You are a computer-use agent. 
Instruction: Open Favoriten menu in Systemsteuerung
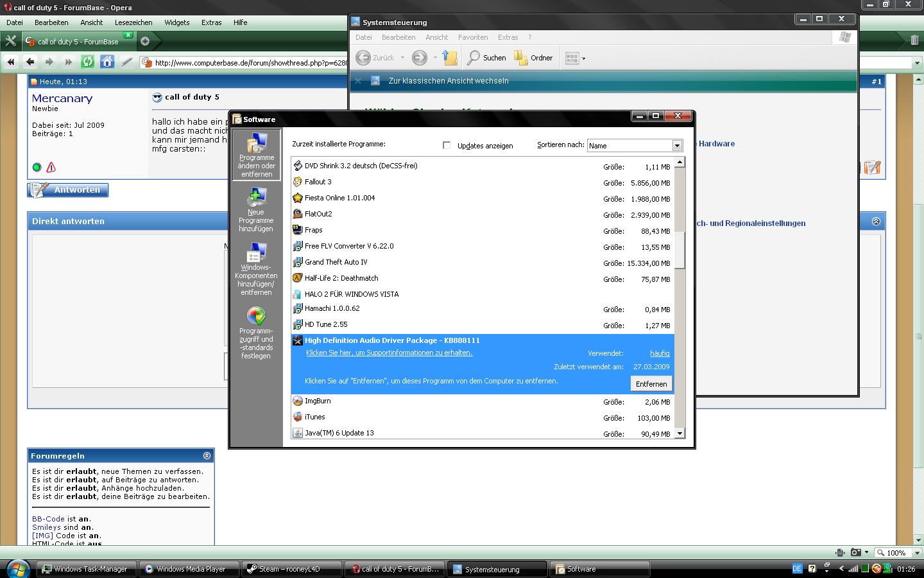pyautogui.click(x=473, y=37)
